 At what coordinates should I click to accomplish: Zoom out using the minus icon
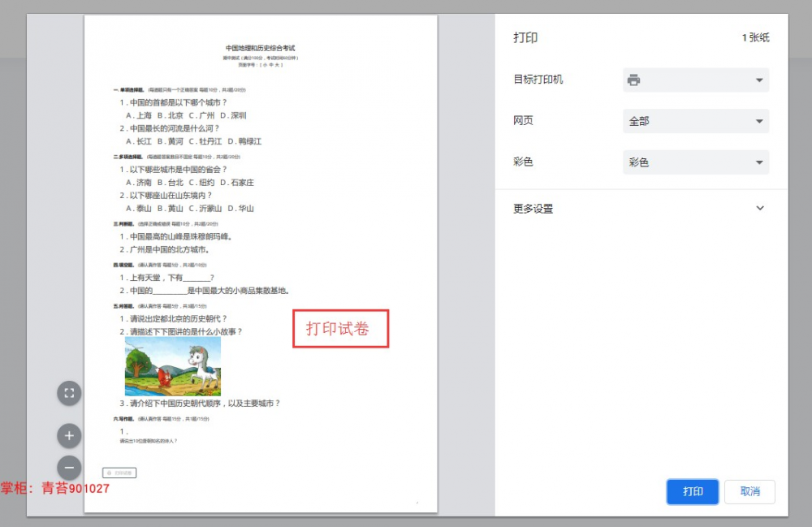69,468
